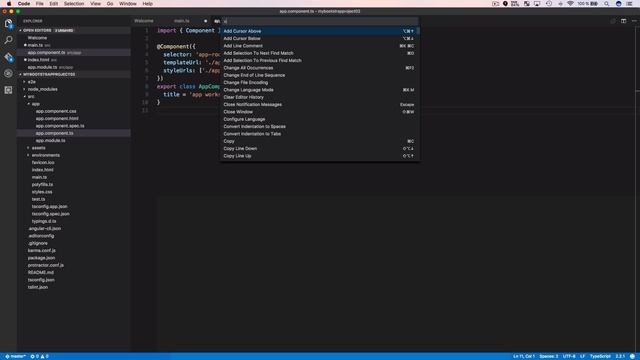The height and width of the screenshot is (360, 640).
Task: Choose Change Language Mode command
Action: point(320,90)
